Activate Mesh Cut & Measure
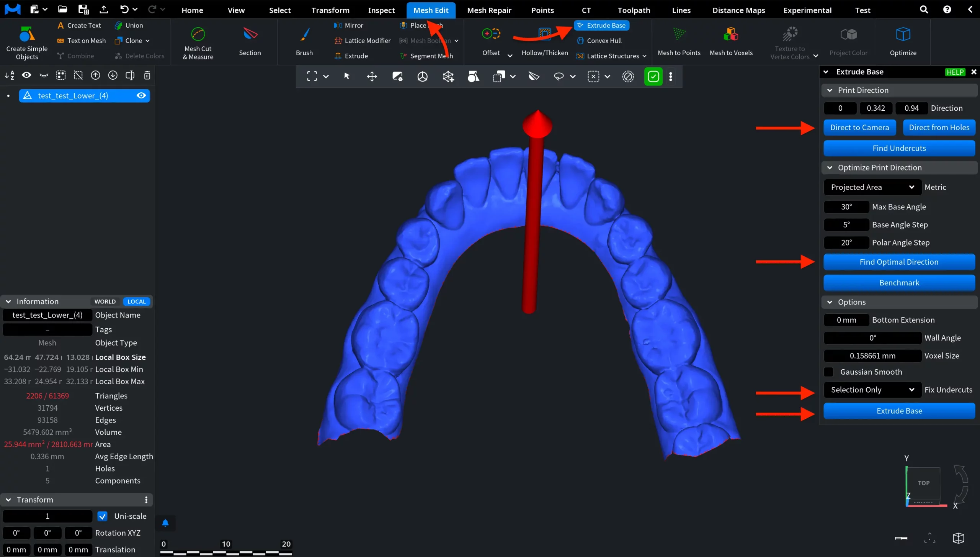This screenshot has height=557, width=980. click(198, 42)
